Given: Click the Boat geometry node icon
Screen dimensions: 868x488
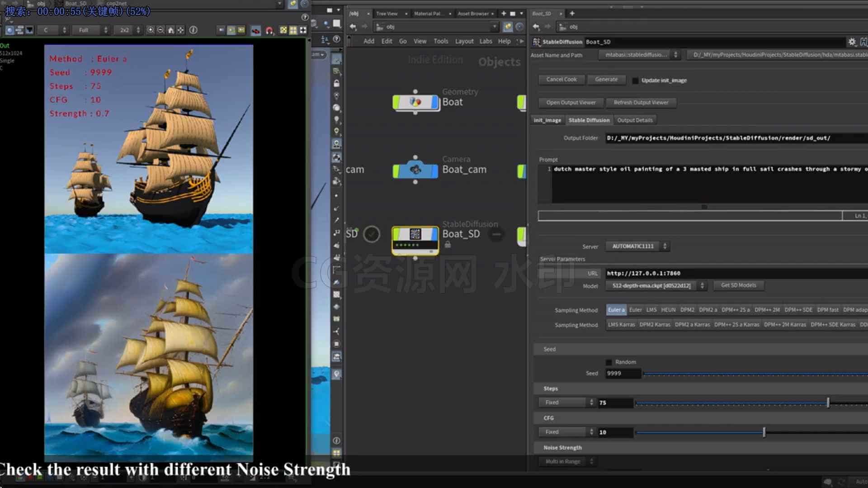Looking at the screenshot, I should click(x=415, y=102).
